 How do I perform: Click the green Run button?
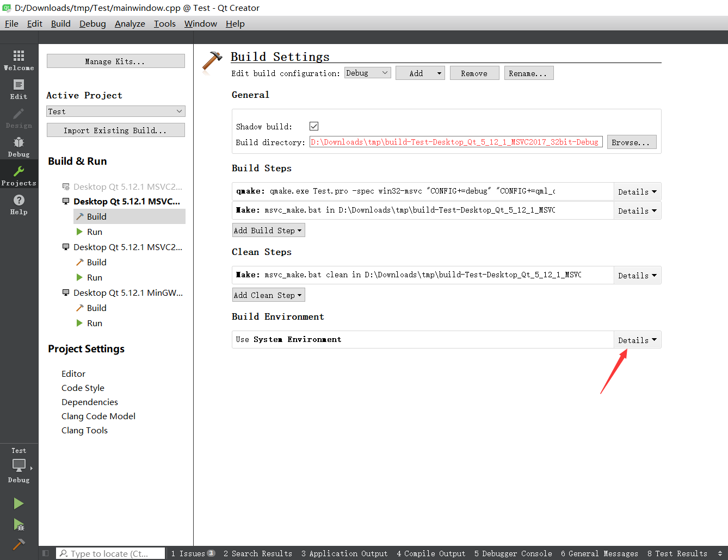19,503
